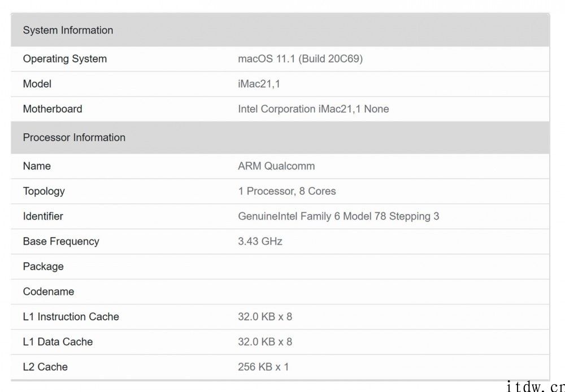Click the Processor Information header
Viewport: 565px width, 392px height.
point(74,138)
